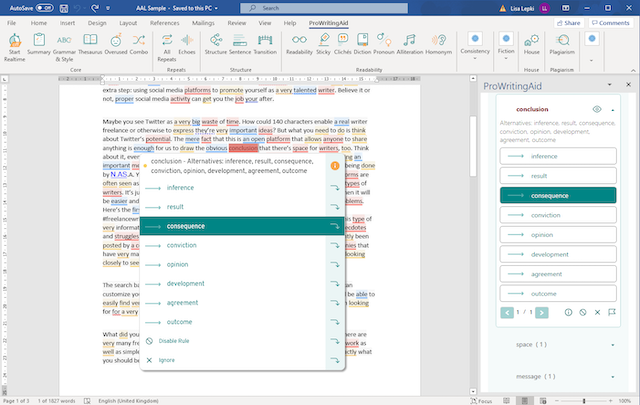Select 'opinion' in the sidebar
The width and height of the screenshot is (640, 405).
[x=558, y=235]
